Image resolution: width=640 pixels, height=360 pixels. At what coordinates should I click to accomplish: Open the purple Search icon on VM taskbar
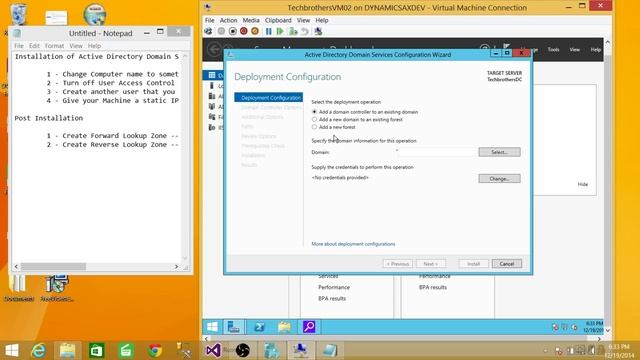coord(309,327)
